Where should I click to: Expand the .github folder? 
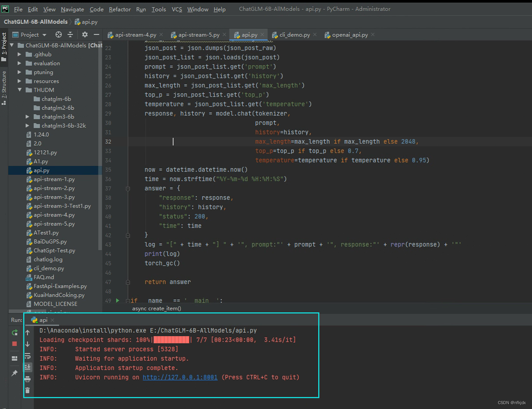pos(19,54)
